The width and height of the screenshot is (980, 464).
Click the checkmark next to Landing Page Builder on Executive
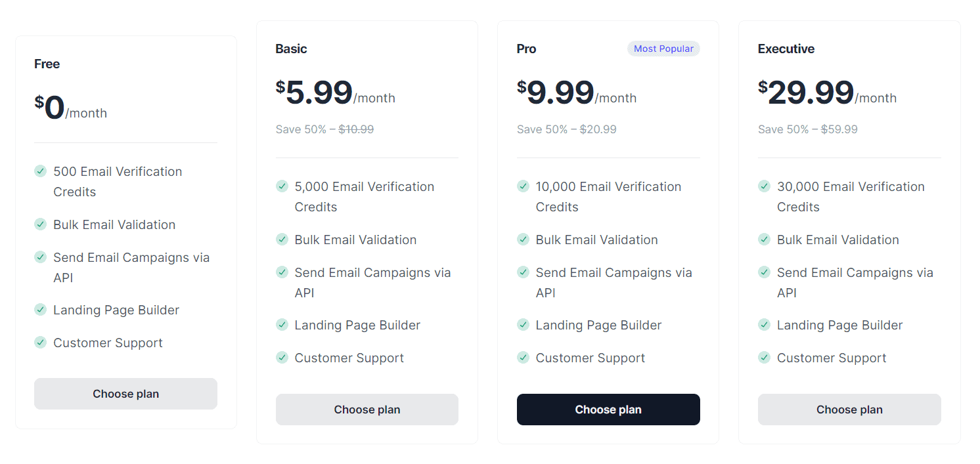click(764, 325)
